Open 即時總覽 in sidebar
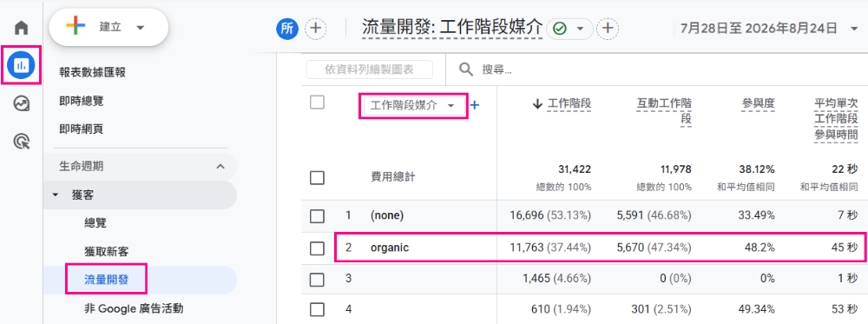The width and height of the screenshot is (868, 324). click(x=81, y=101)
